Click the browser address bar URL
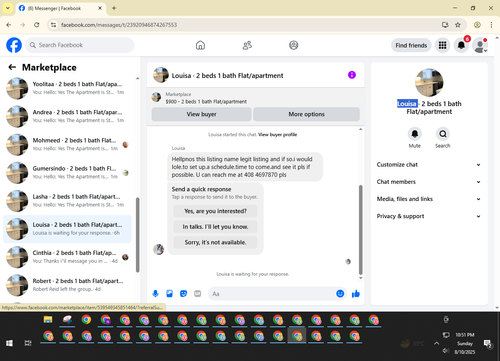The width and height of the screenshot is (500, 361). click(119, 25)
